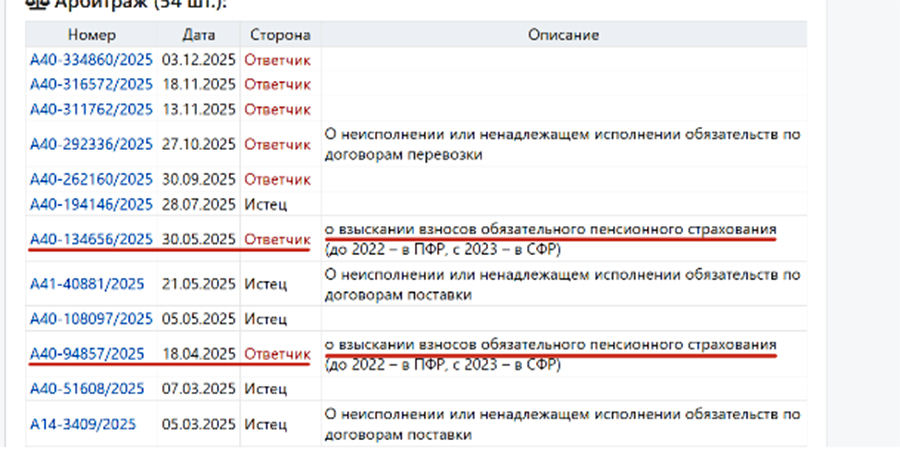Open arbitration case А40-292336/2025

coord(91,144)
